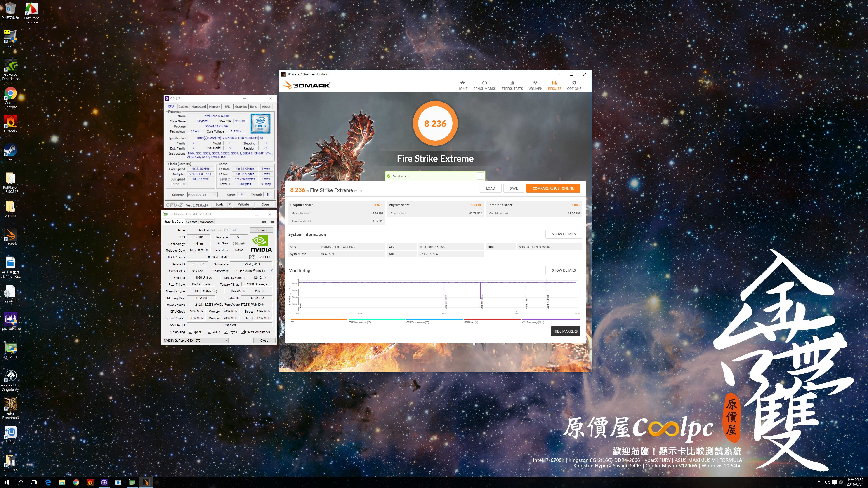Click the FPS orange legend bar
This screenshot has height=488, width=868.
pos(319,319)
